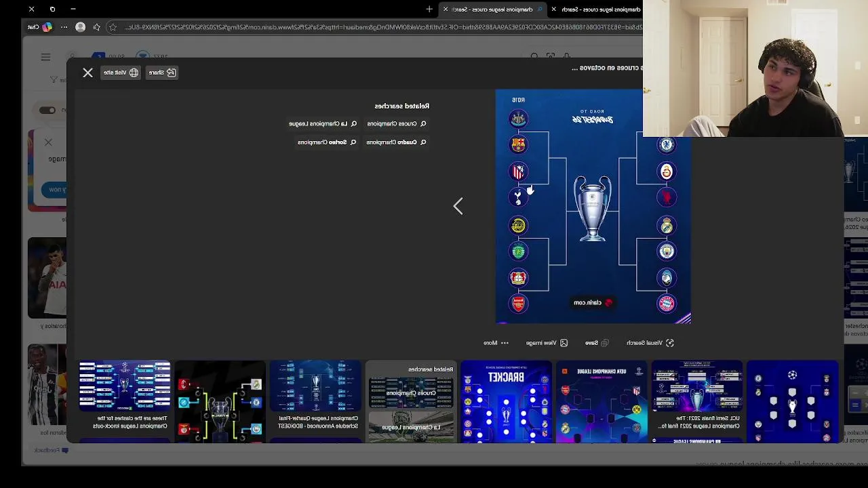Screen dimensions: 868x488
Task: Click the Bing search magnifier icon
Action: click(x=534, y=57)
